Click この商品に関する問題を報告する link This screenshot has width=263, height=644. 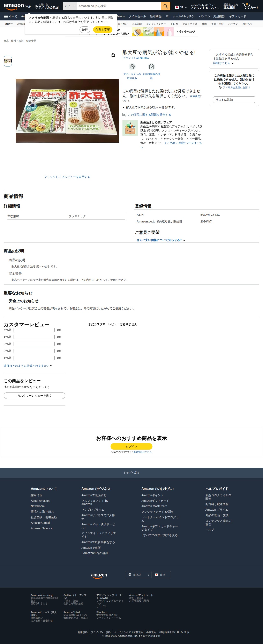(149, 115)
